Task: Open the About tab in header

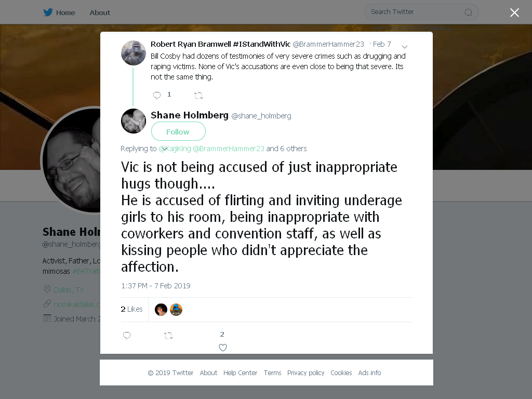Action: [100, 12]
